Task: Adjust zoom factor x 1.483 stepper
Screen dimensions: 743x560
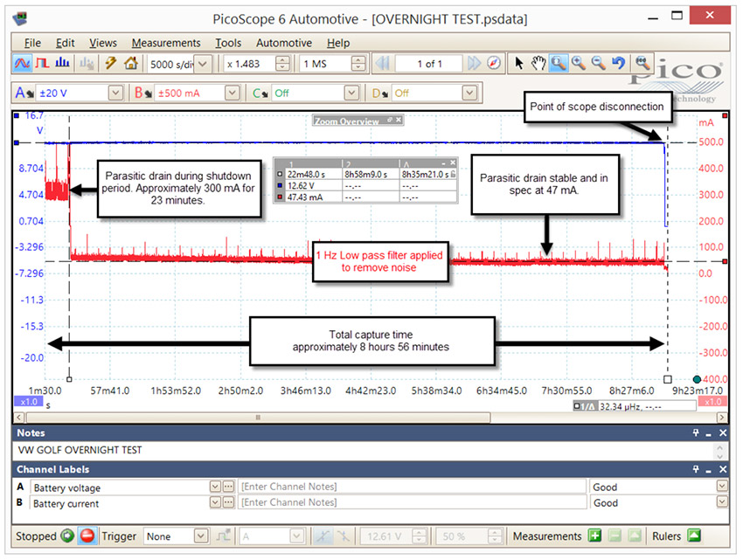Action: [x=283, y=64]
